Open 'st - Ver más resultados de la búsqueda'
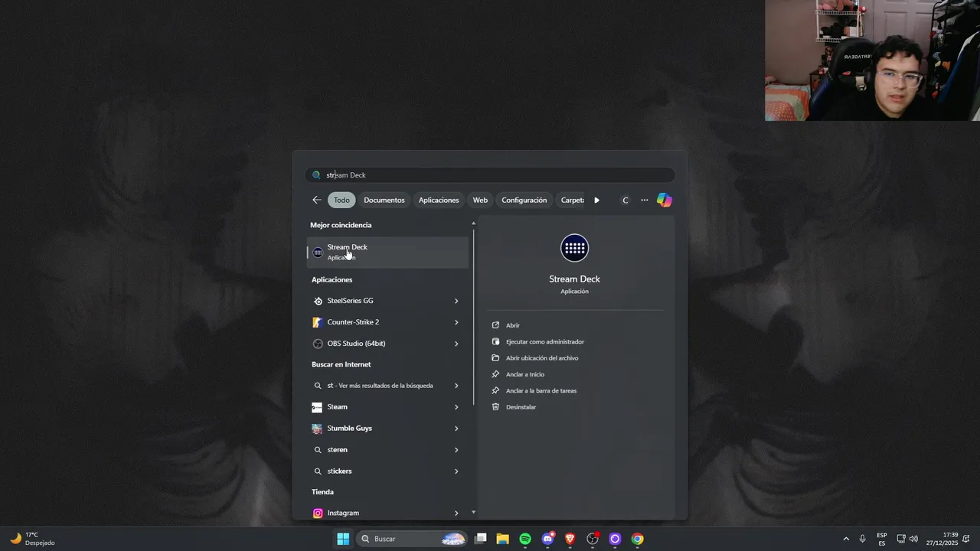The height and width of the screenshot is (551, 980). (x=387, y=386)
